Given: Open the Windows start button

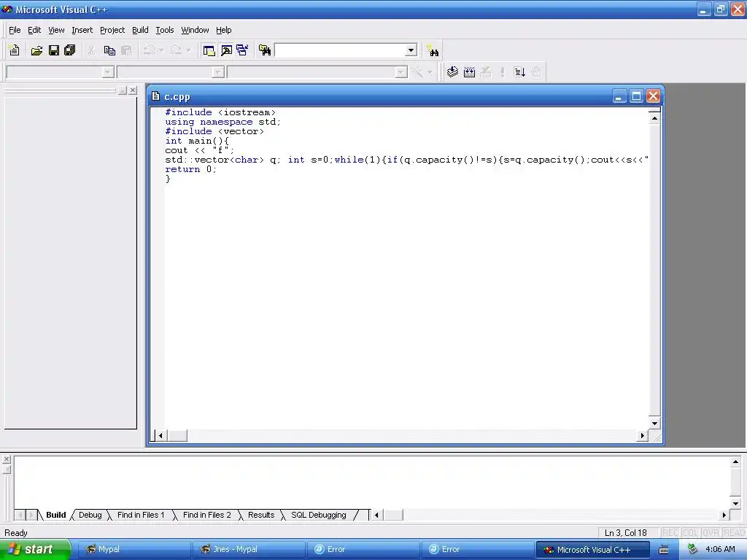Looking at the screenshot, I should tap(35, 550).
